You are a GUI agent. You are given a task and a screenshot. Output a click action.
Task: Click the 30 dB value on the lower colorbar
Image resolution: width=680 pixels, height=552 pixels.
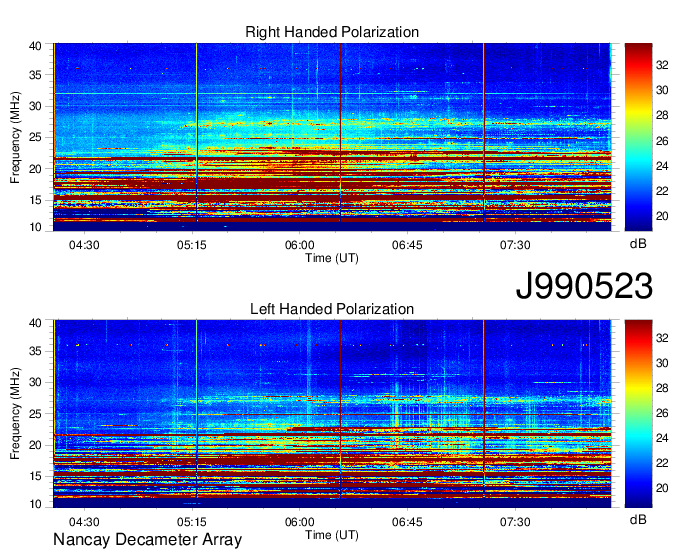(x=662, y=363)
